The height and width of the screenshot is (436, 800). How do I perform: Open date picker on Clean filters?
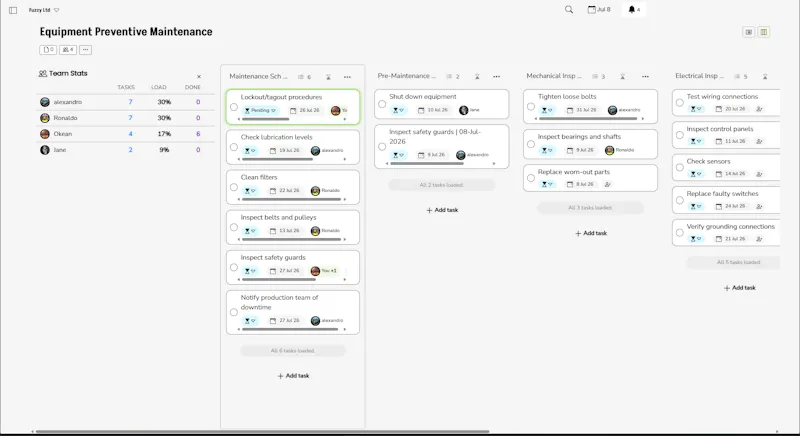[x=285, y=191]
